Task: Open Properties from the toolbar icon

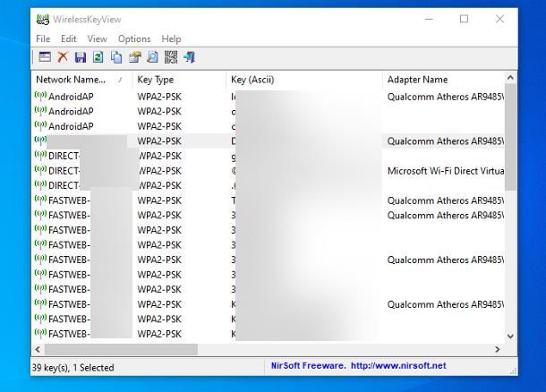Action: 135,57
